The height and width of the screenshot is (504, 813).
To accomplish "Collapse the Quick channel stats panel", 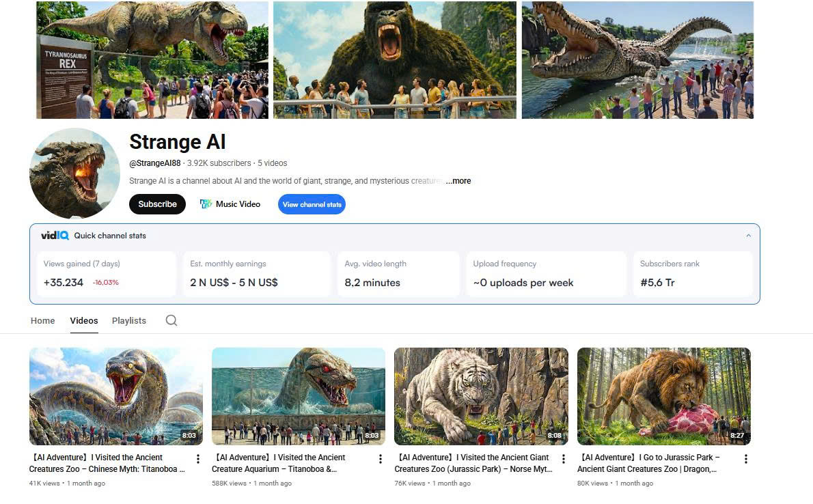I will point(748,236).
